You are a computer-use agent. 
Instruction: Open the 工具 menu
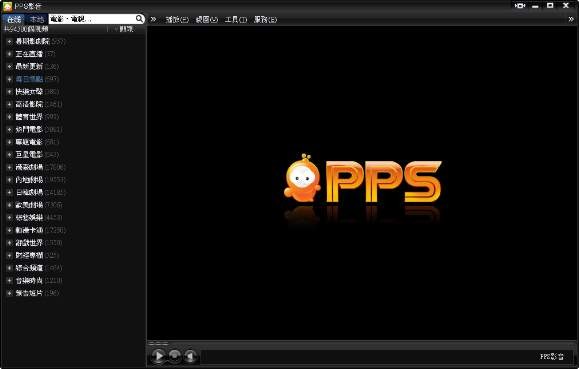click(x=236, y=20)
